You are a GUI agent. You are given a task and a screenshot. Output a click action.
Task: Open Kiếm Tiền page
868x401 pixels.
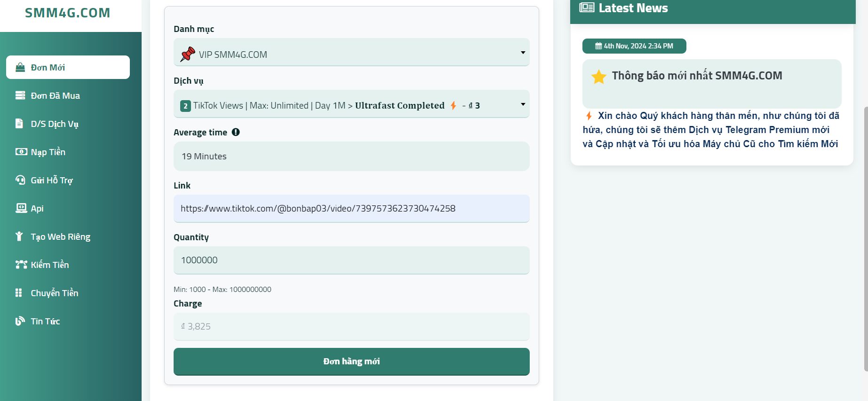pos(68,265)
